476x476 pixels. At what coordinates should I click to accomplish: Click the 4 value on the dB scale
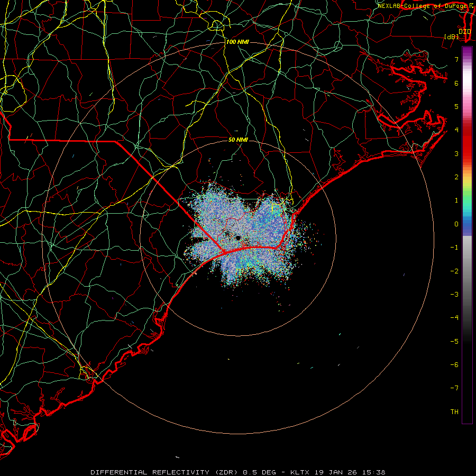click(456, 130)
